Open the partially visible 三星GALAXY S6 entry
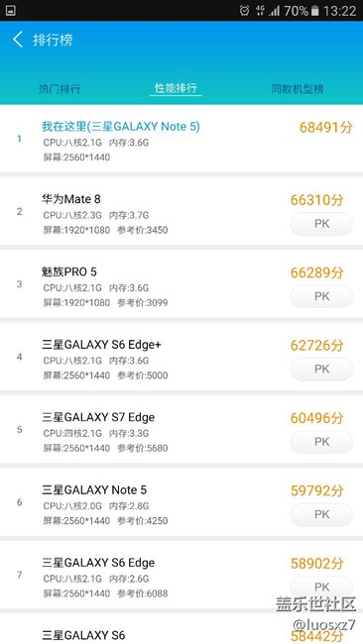 (x=181, y=629)
